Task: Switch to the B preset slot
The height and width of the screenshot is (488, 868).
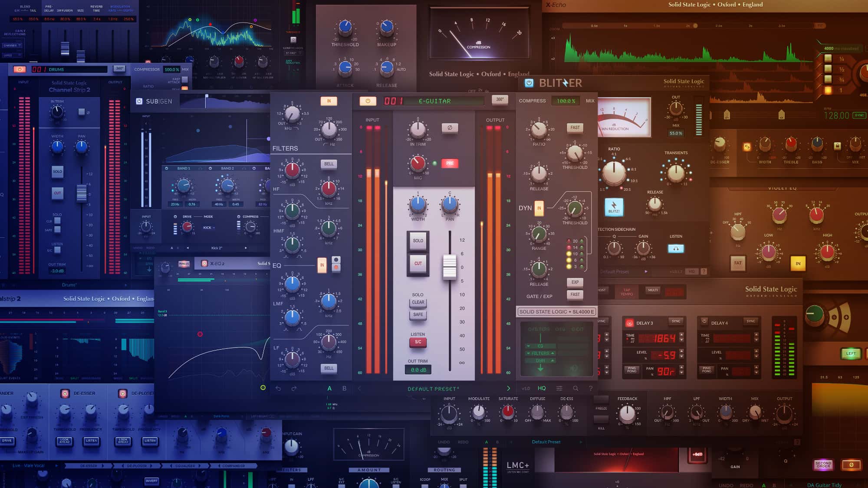Action: (x=345, y=388)
